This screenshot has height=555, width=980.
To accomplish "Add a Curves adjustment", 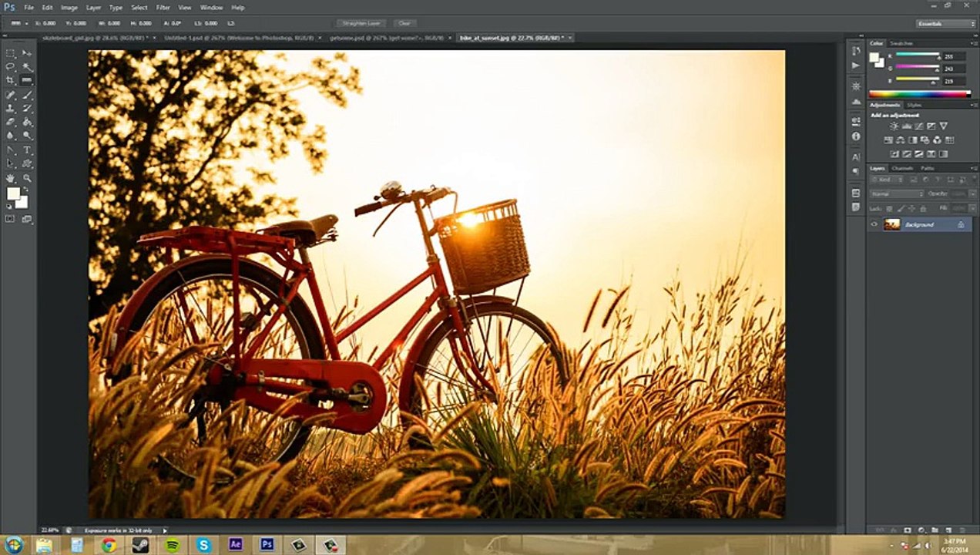I will [x=919, y=126].
